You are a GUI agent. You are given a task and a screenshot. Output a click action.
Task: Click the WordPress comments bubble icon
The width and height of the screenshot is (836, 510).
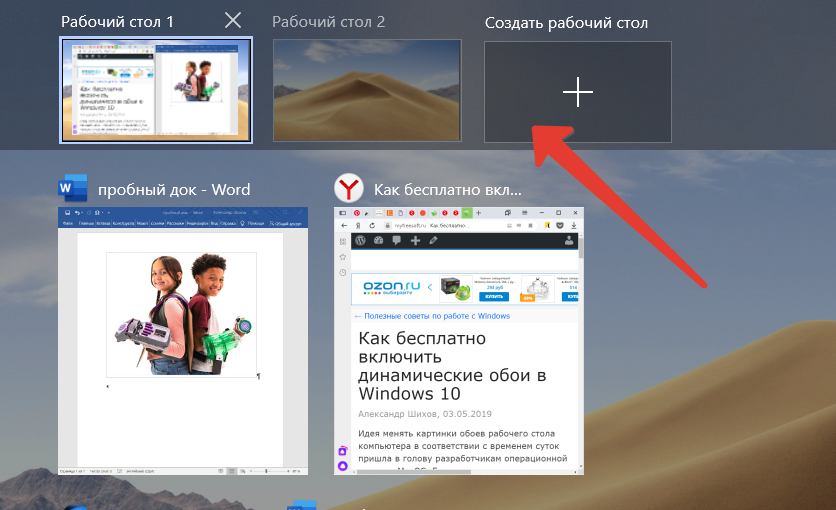point(397,241)
